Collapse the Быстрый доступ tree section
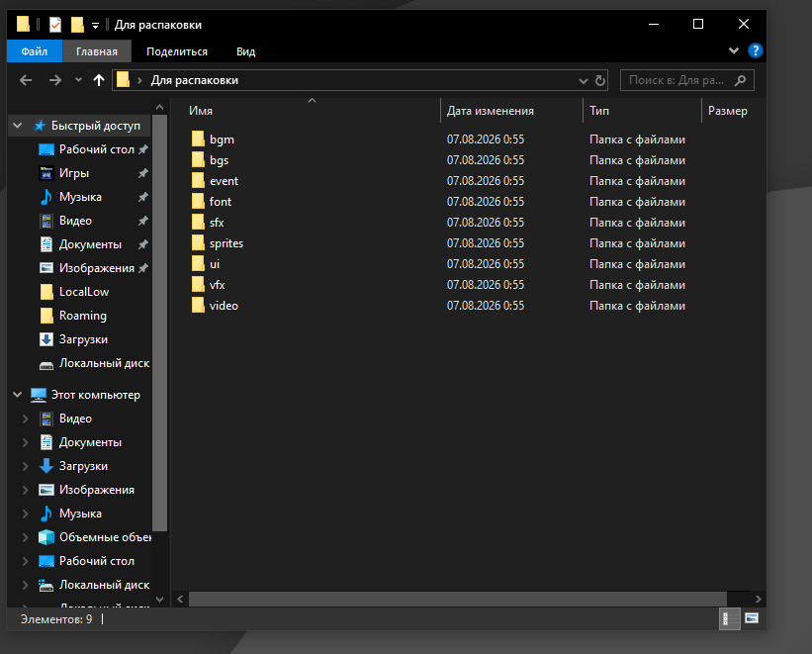The image size is (812, 654). pyautogui.click(x=18, y=126)
